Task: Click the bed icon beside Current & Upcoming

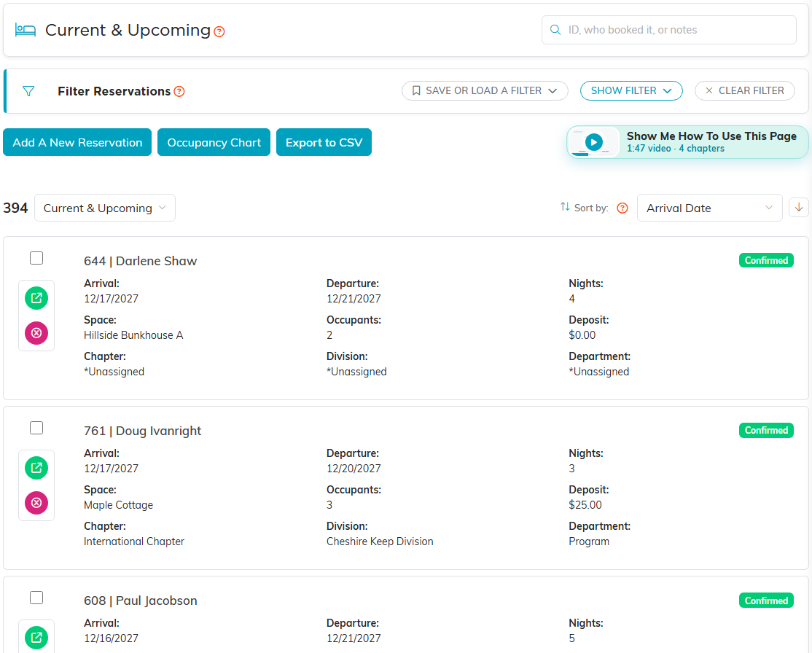Action: 26,30
